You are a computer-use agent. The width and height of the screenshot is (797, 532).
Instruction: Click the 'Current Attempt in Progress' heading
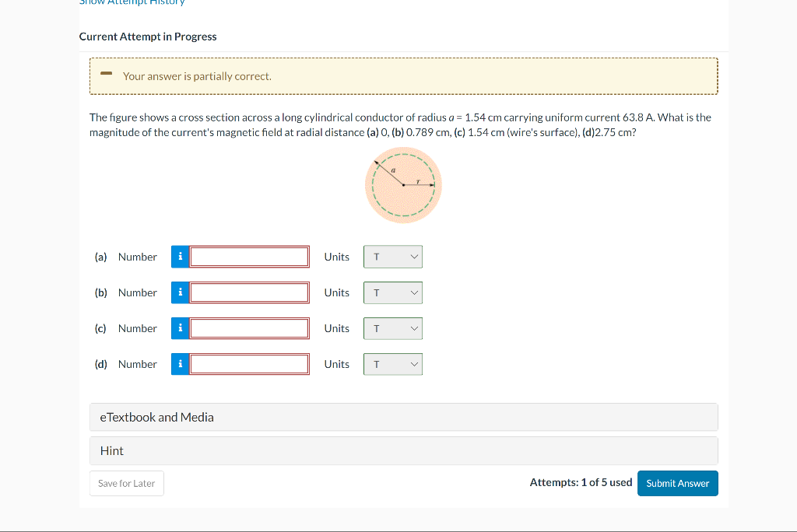pos(148,37)
